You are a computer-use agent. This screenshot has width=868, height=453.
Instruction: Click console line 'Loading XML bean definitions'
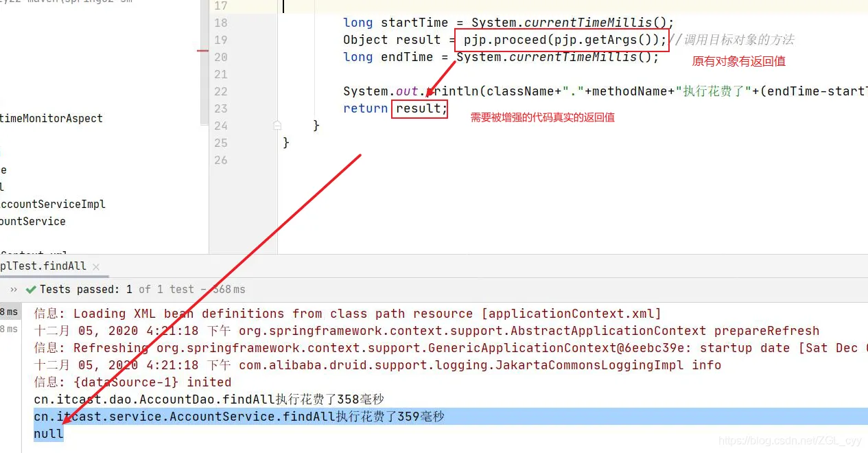[x=347, y=314]
